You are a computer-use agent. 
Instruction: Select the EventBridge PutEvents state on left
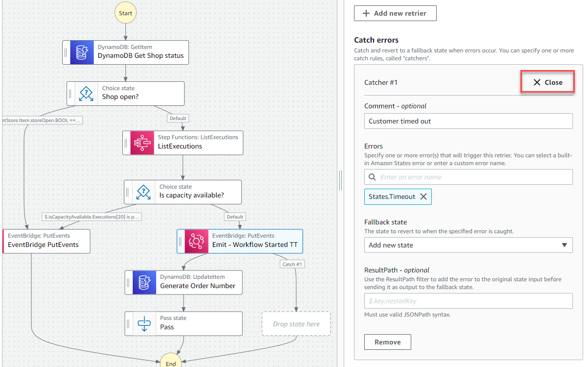click(x=46, y=241)
